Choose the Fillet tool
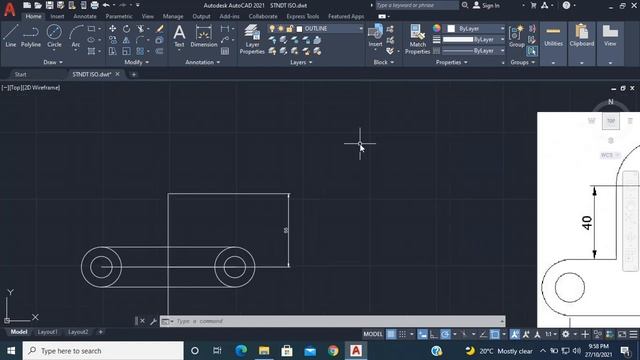This screenshot has width=640, height=360. (x=140, y=40)
